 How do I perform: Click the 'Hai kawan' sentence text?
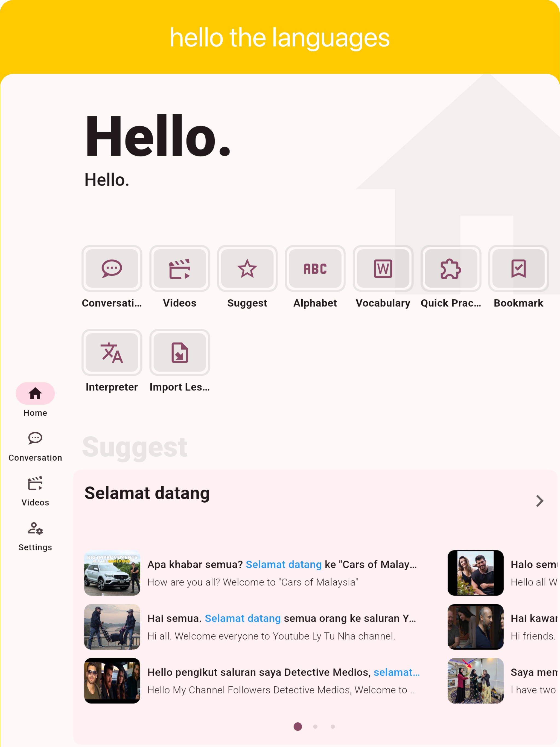pyautogui.click(x=534, y=618)
